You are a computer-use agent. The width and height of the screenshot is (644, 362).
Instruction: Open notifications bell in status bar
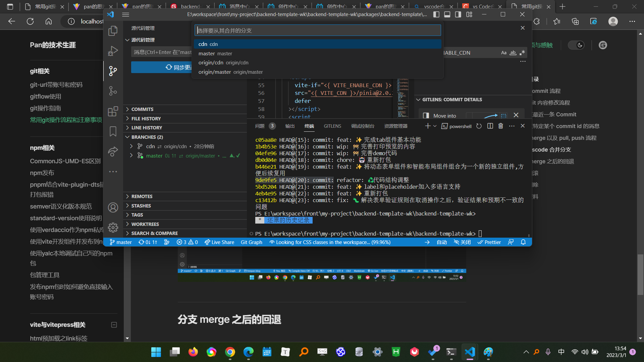coord(523,242)
